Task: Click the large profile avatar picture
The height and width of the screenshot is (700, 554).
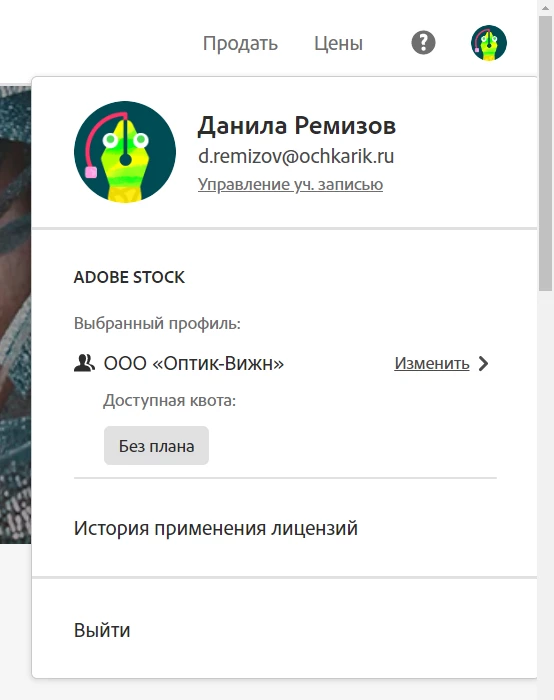Action: click(x=125, y=152)
